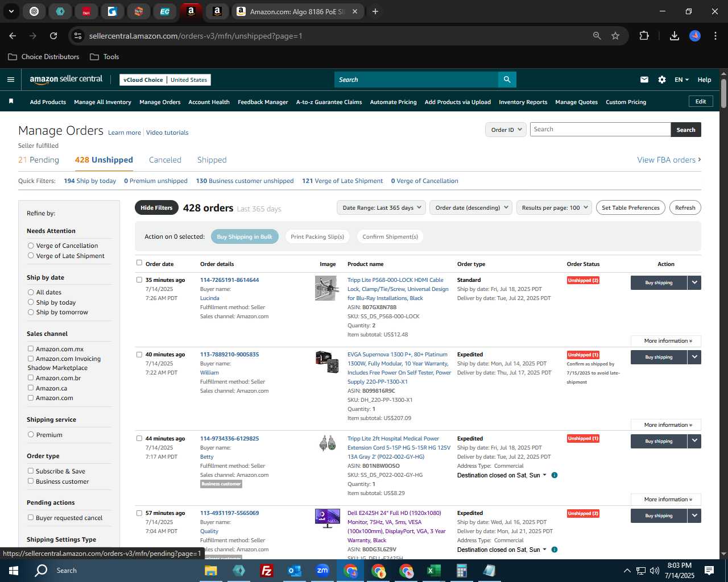Open the settings gear in Seller Central
Screen dimensions: 728x582
click(x=662, y=80)
